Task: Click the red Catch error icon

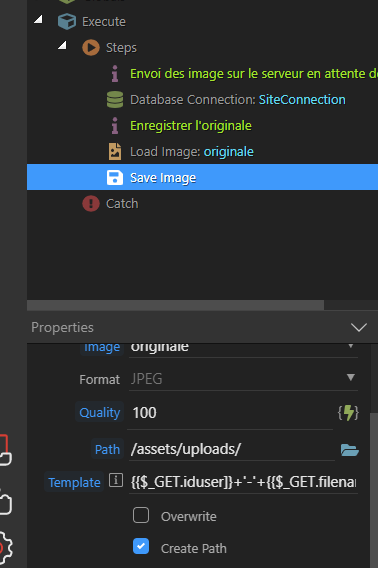Action: click(91, 204)
